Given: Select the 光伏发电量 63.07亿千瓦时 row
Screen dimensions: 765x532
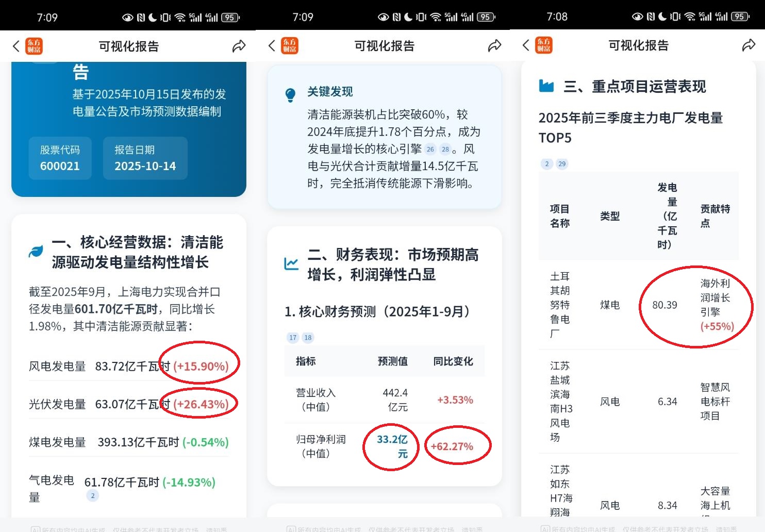Looking at the screenshot, I should pyautogui.click(x=129, y=404).
